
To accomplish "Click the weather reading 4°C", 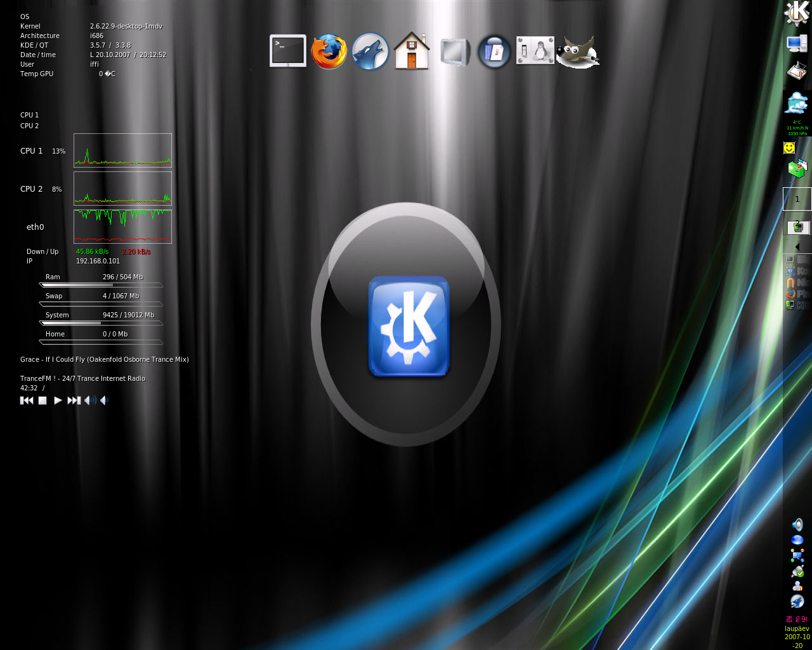I will pos(797,123).
